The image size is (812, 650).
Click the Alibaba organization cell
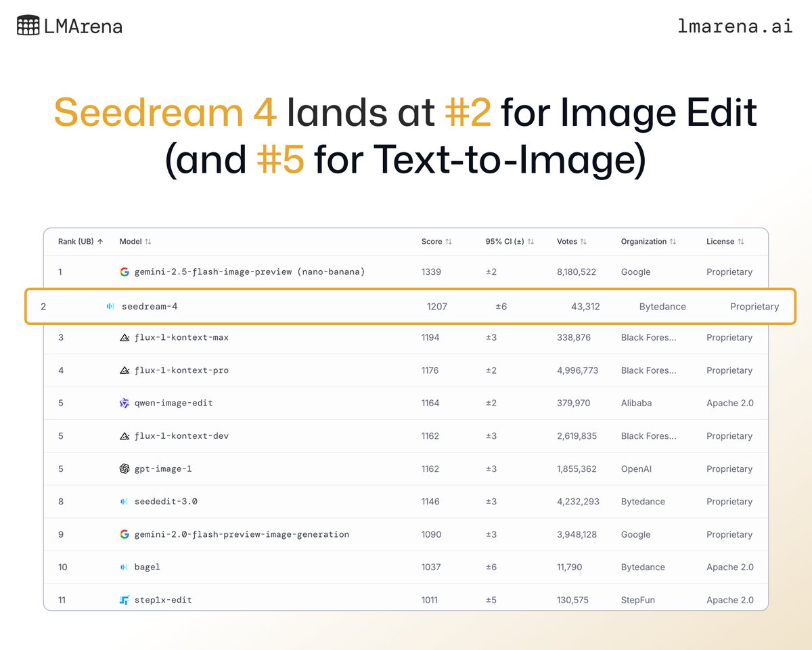(636, 403)
